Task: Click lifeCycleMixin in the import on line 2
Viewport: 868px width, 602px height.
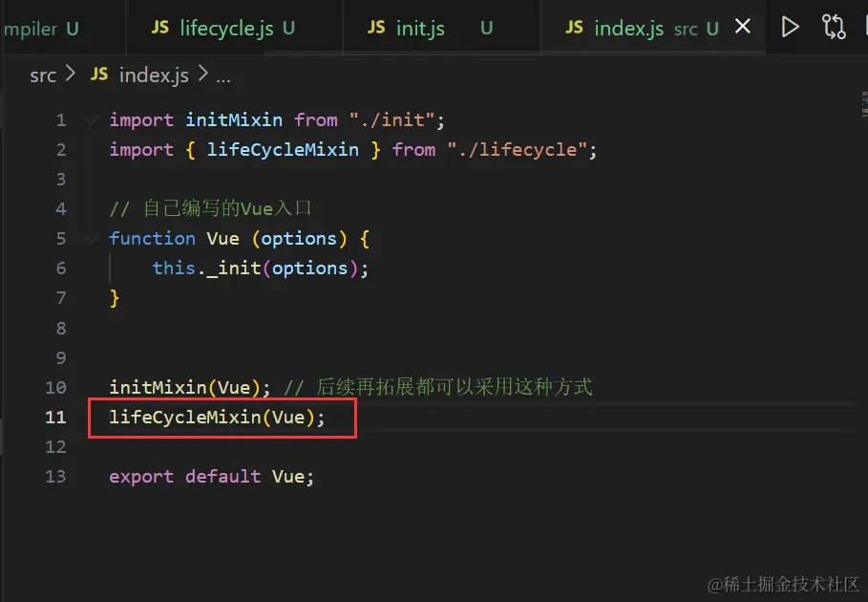Action: (x=283, y=149)
